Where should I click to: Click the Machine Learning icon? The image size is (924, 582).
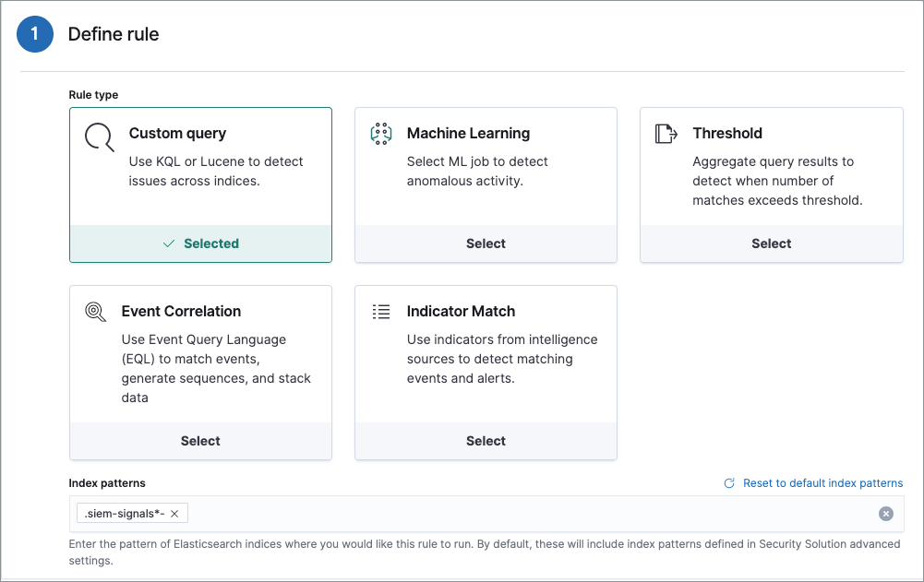coord(380,133)
